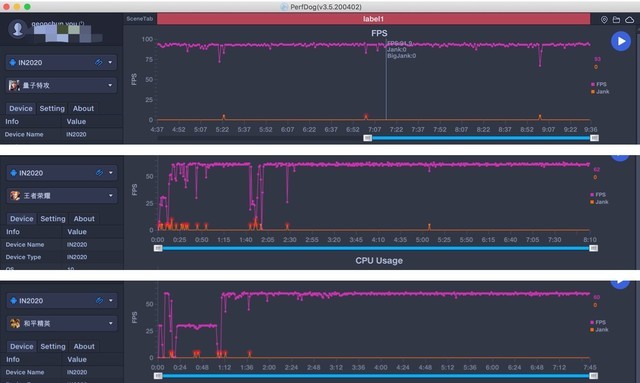Open the About tab under 王者荣耀
The height and width of the screenshot is (383, 640).
click(x=84, y=218)
